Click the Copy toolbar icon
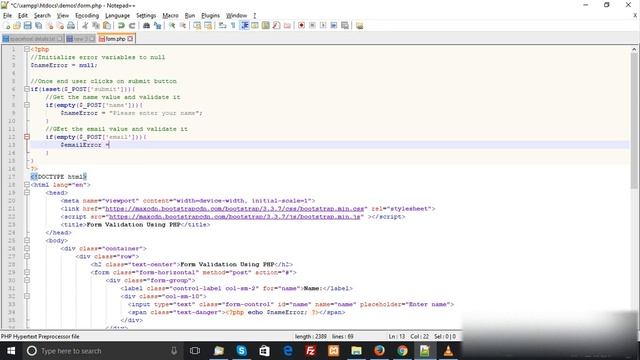The image size is (640, 360). pyautogui.click(x=96, y=25)
